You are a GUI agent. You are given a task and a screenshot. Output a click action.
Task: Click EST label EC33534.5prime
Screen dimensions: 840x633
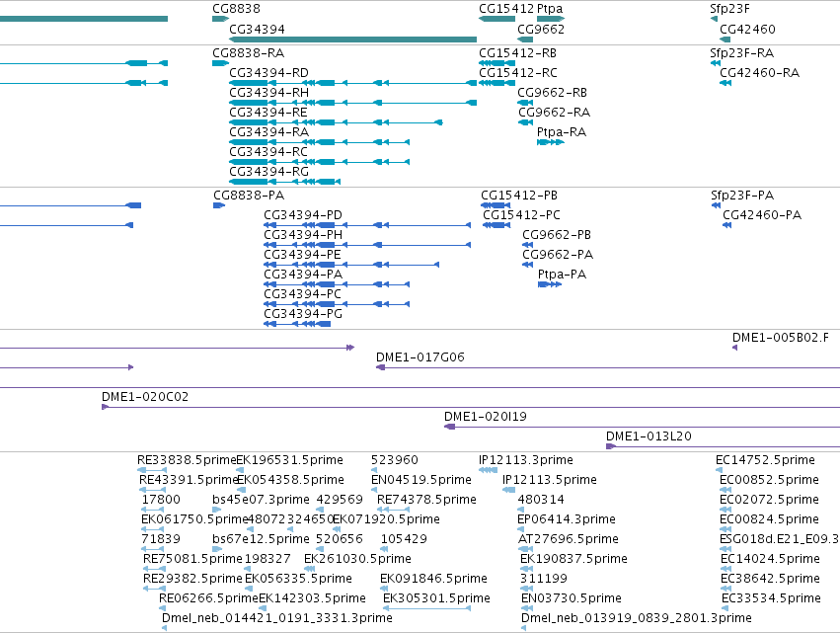(x=771, y=598)
